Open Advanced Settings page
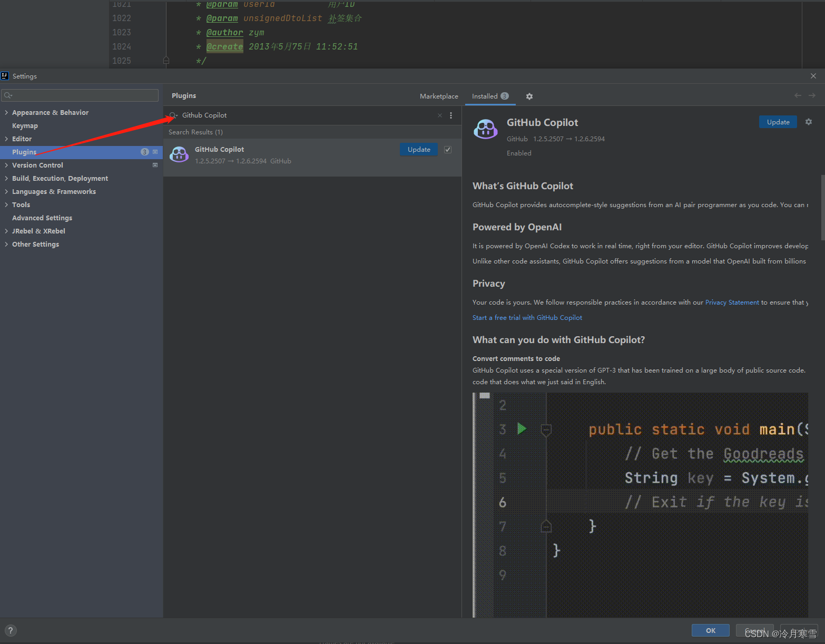Image resolution: width=825 pixels, height=644 pixels. point(42,218)
